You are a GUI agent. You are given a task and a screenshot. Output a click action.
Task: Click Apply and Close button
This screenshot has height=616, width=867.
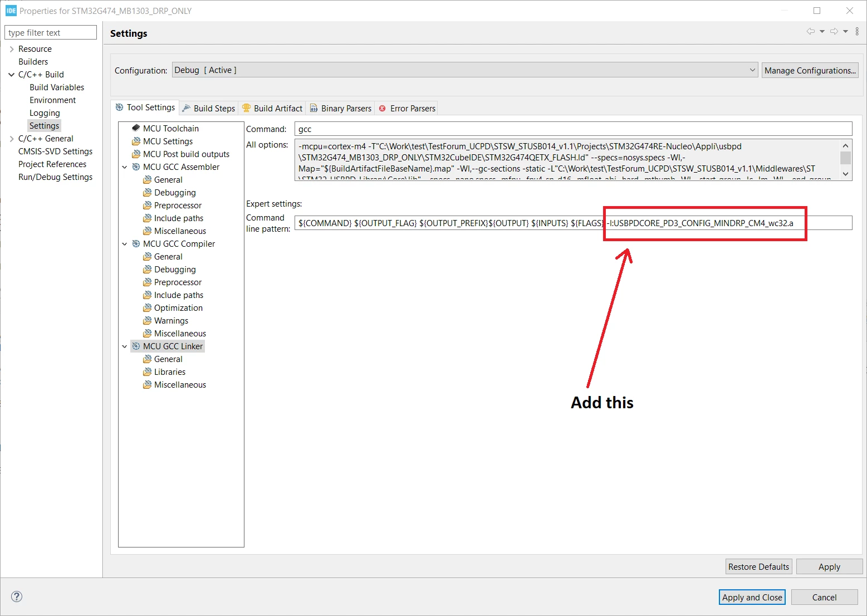pyautogui.click(x=752, y=597)
